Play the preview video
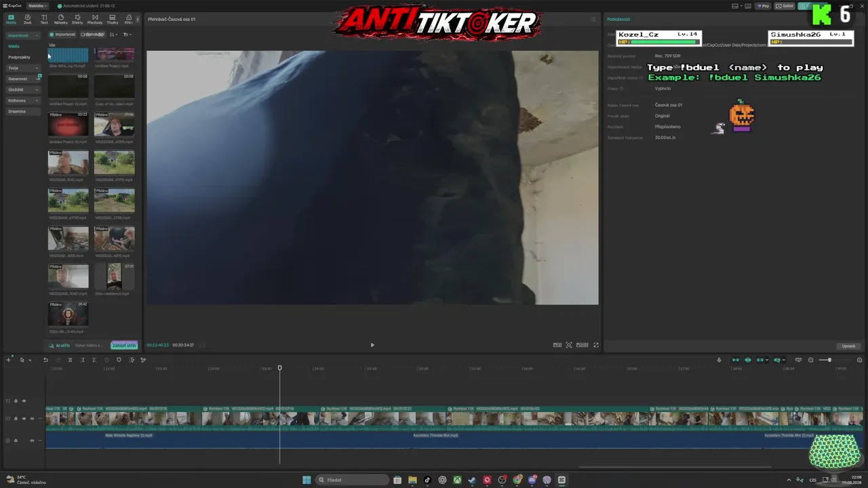868x488 pixels. click(372, 345)
